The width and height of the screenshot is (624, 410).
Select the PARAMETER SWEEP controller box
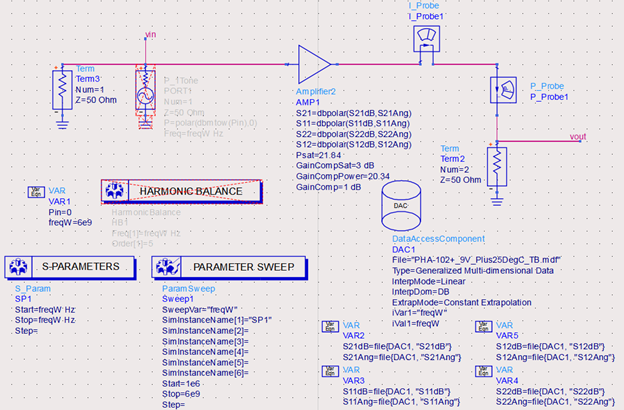[229, 267]
